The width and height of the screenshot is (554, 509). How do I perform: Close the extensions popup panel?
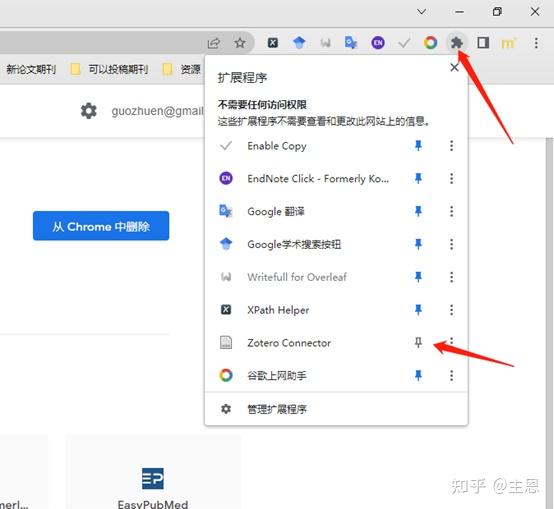(454, 67)
